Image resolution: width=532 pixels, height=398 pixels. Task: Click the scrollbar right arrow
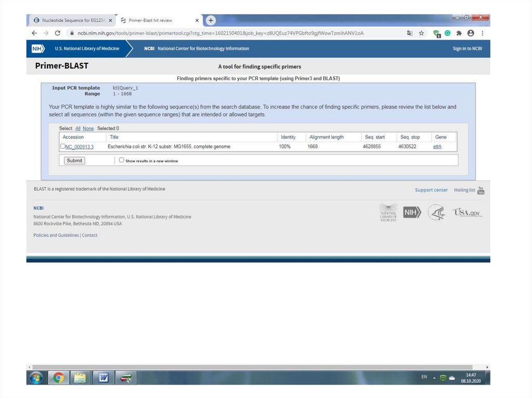[487, 367]
